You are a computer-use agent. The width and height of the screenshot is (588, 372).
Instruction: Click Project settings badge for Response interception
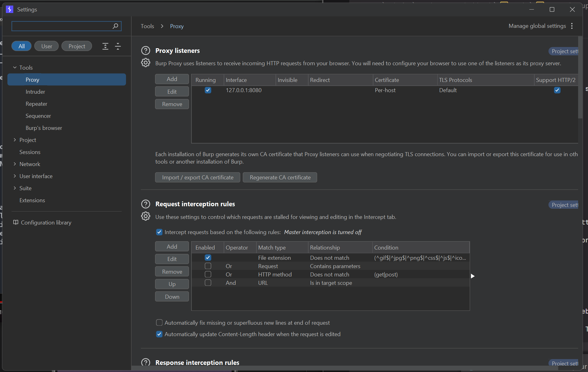pos(564,363)
